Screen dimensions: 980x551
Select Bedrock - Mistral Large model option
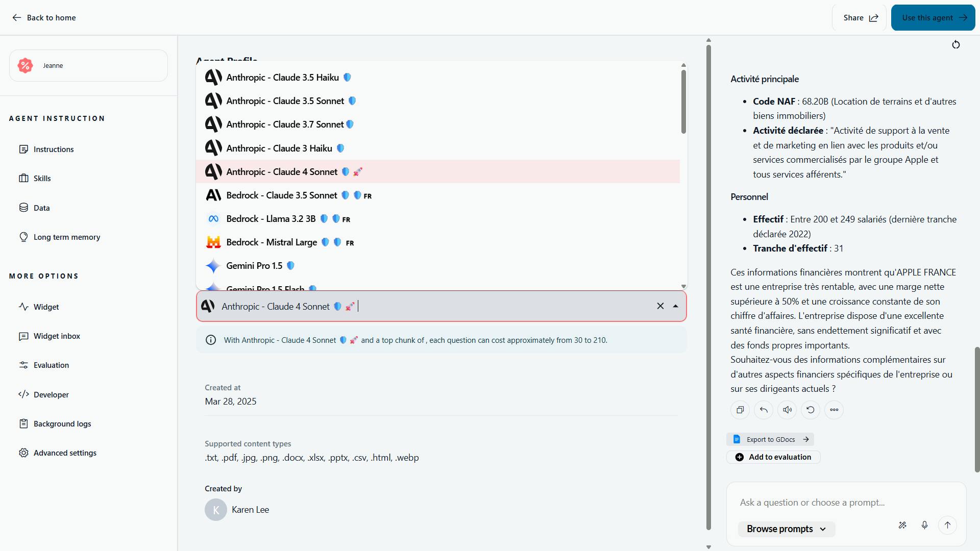[x=272, y=242]
